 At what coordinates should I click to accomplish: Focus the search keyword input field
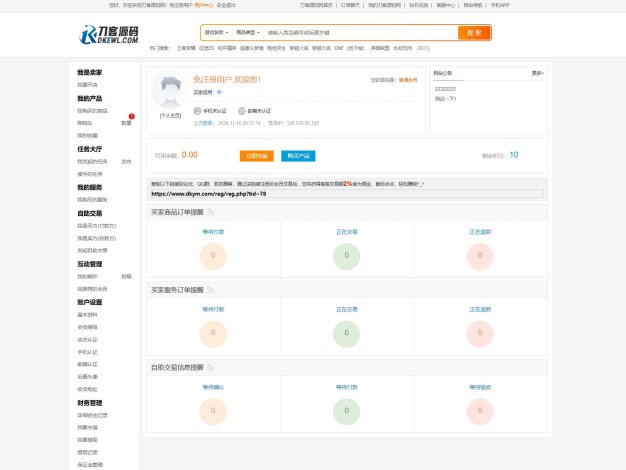click(x=361, y=33)
